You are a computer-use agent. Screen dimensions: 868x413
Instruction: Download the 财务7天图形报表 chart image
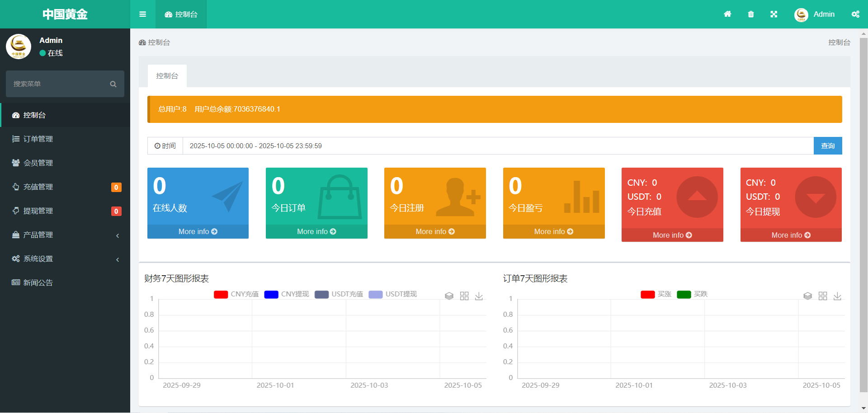[x=479, y=296]
